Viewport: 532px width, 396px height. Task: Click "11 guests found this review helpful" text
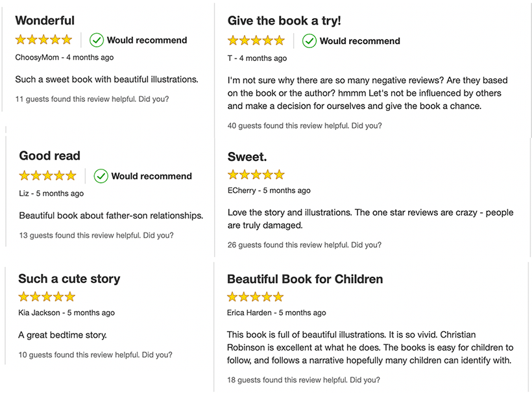point(75,99)
